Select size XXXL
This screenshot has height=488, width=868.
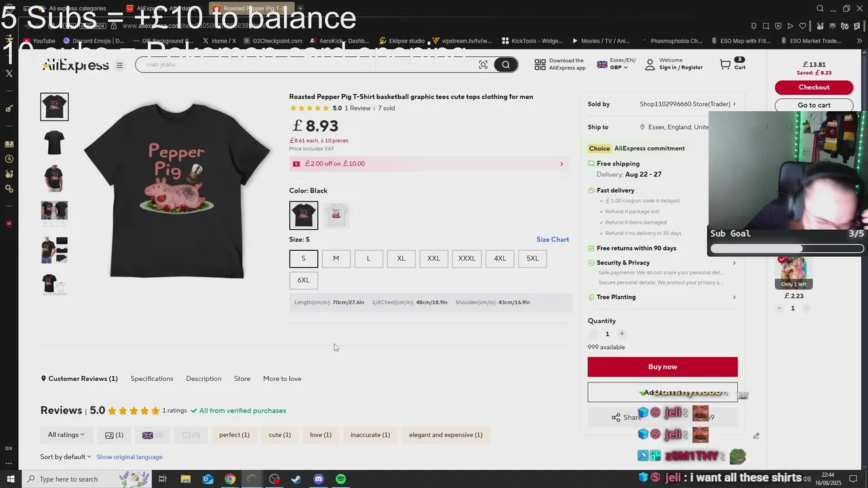[467, 258]
